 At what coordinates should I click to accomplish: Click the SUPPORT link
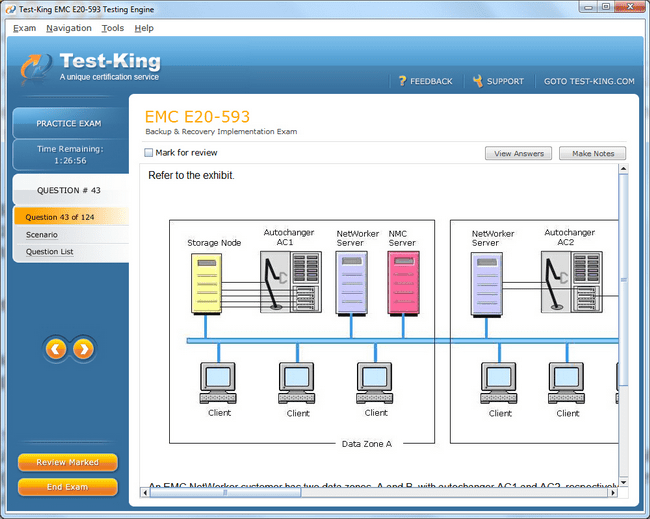point(505,81)
